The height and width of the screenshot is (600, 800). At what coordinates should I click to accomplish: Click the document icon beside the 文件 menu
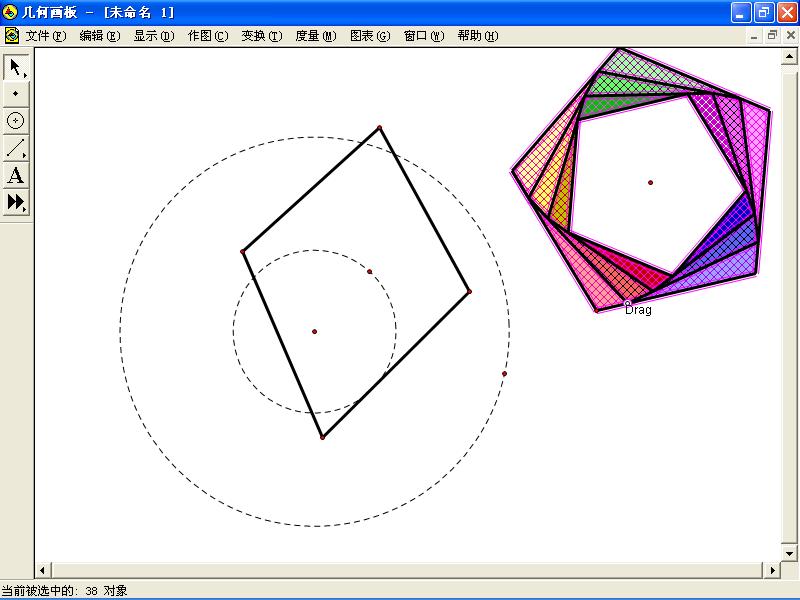[x=11, y=36]
